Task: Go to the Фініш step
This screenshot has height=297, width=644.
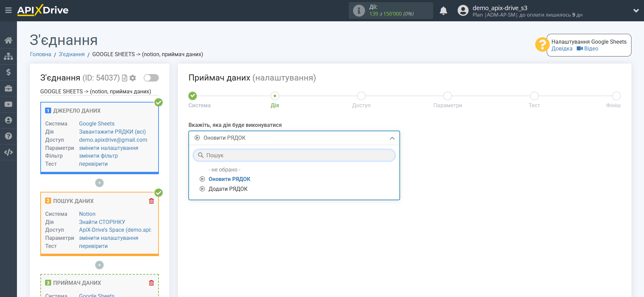Action: point(616,96)
